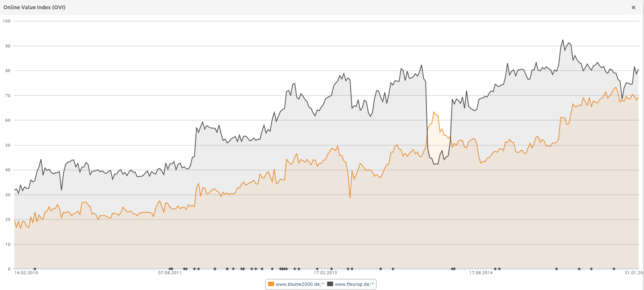Click the 0 y-axis label
This screenshot has width=644, height=290.
(x=9, y=269)
